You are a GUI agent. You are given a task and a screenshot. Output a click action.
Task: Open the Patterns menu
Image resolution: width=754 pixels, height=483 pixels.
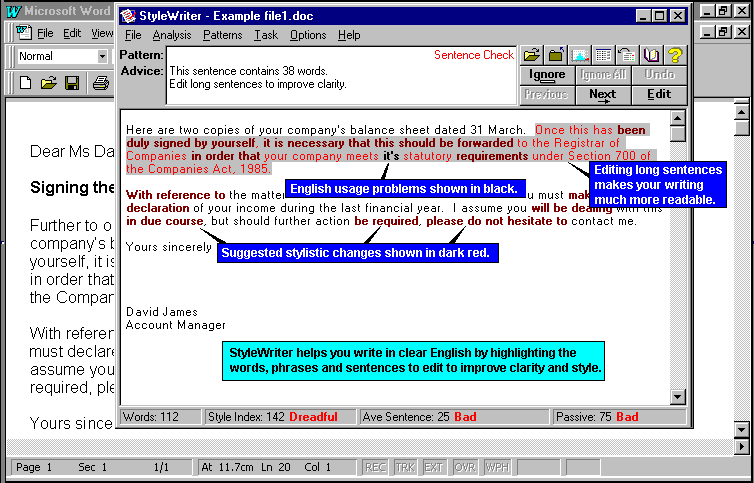(x=222, y=35)
